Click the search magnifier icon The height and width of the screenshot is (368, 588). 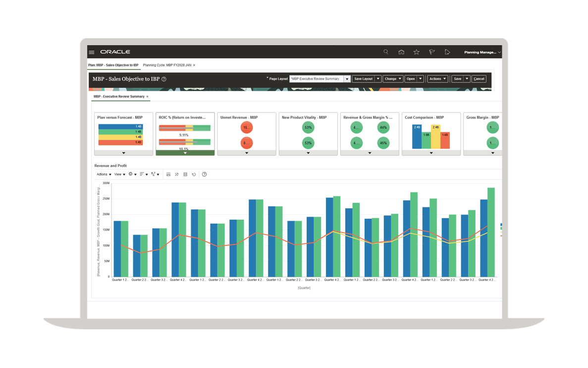[386, 52]
